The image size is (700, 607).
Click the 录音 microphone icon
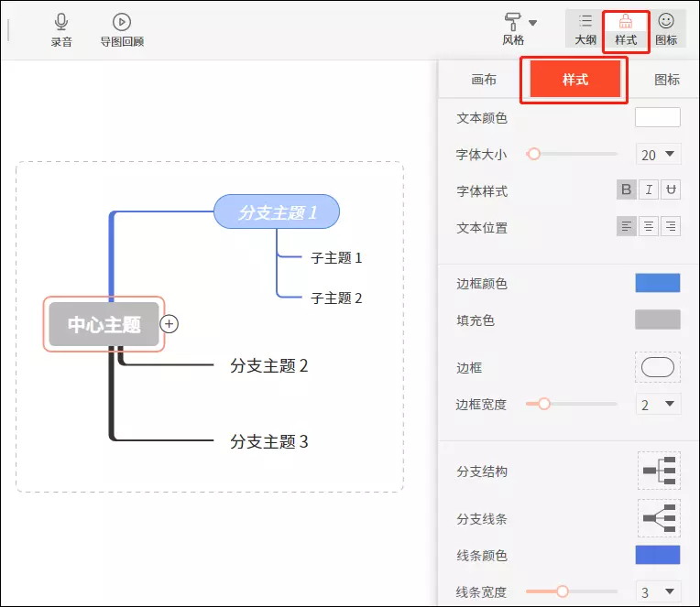coord(61,22)
